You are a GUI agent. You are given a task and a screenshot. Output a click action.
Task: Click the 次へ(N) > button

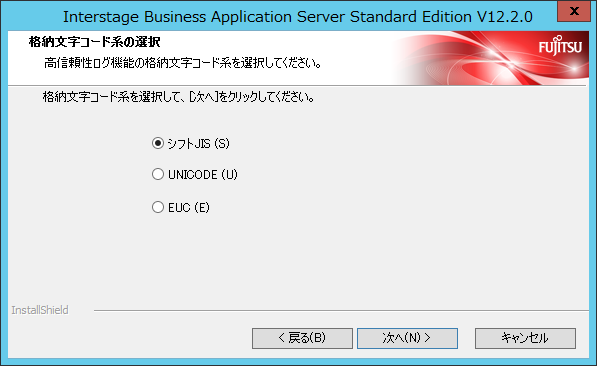[407, 338]
